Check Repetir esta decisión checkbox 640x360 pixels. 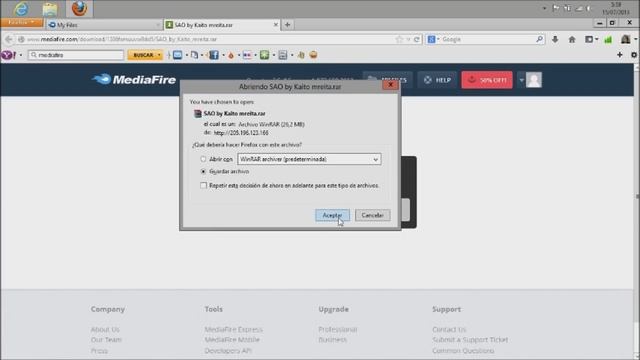click(x=204, y=186)
